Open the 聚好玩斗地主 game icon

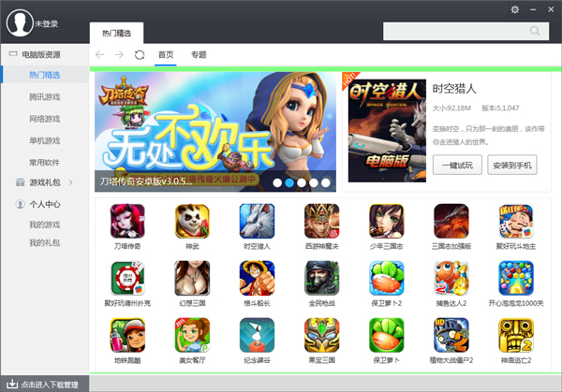(x=516, y=221)
